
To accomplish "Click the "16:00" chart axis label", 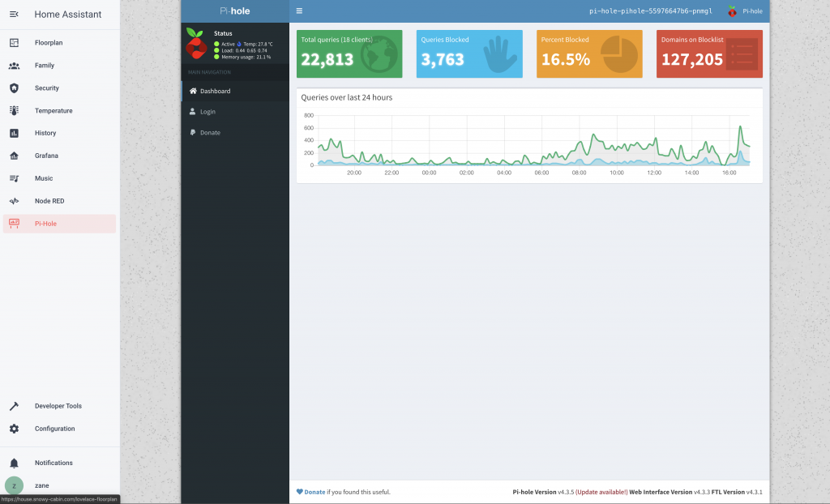I will coord(729,173).
